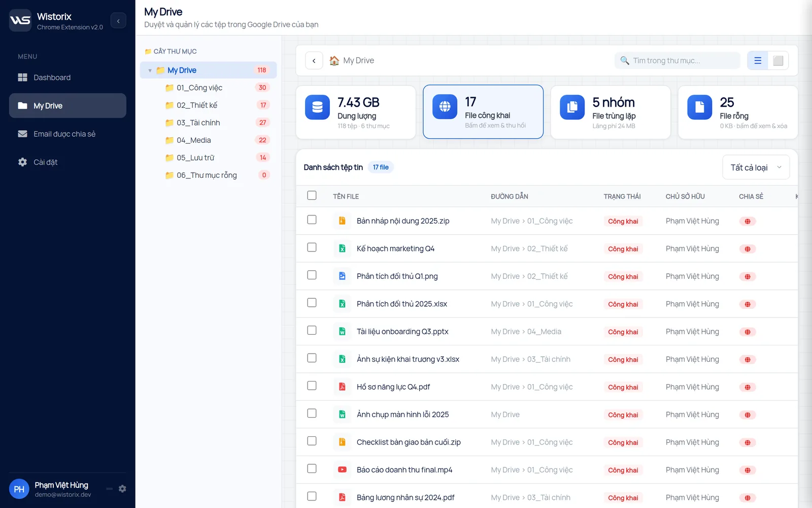The height and width of the screenshot is (508, 812).
Task: Open the 7.43 GB Dung lượng card
Action: point(356,112)
